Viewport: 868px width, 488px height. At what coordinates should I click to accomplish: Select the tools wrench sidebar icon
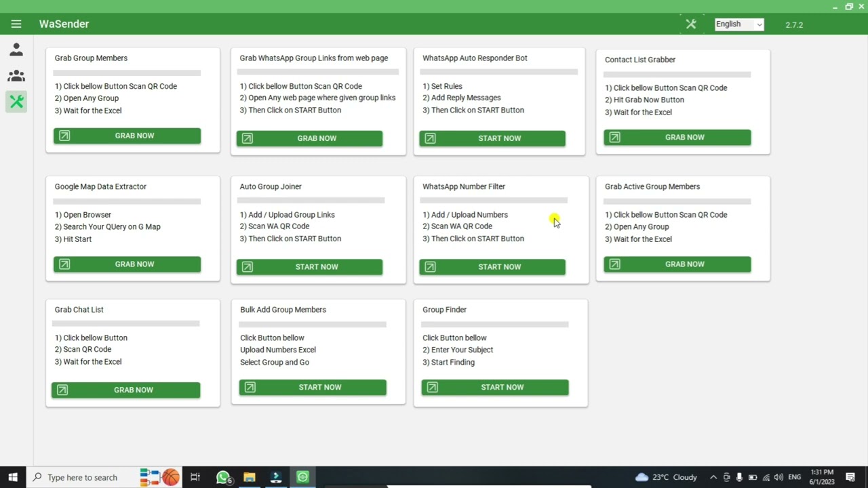[16, 102]
